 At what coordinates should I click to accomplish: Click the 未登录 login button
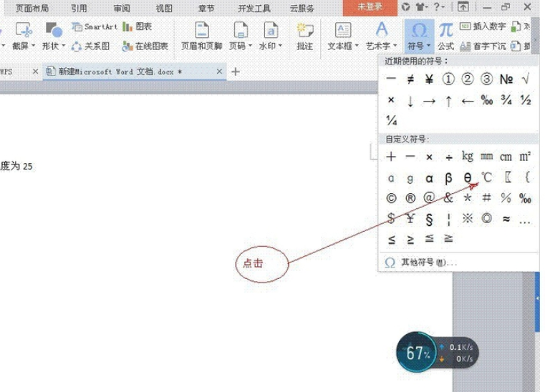coord(370,7)
